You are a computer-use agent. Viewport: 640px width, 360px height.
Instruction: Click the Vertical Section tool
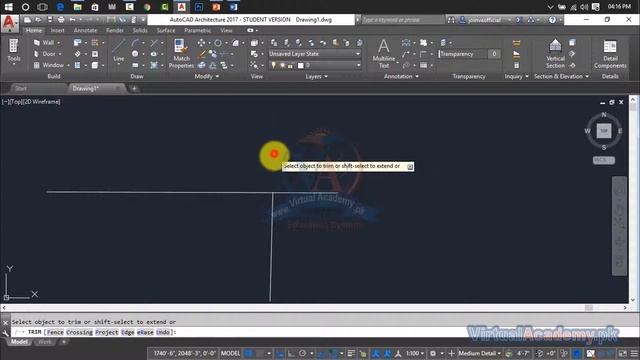point(555,53)
